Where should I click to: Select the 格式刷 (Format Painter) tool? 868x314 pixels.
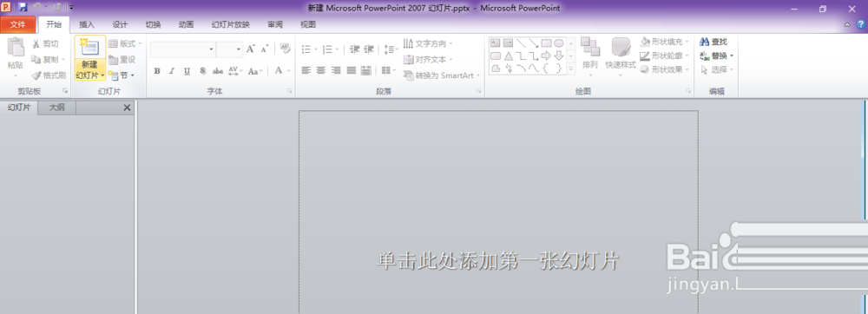(48, 75)
